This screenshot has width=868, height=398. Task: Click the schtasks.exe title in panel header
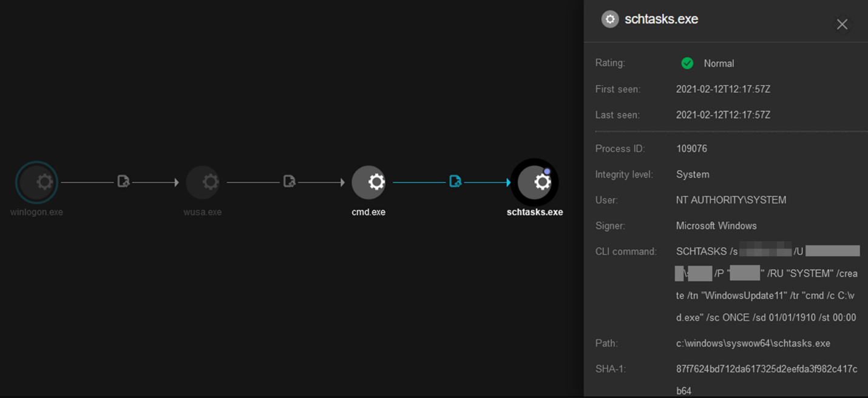(x=661, y=19)
